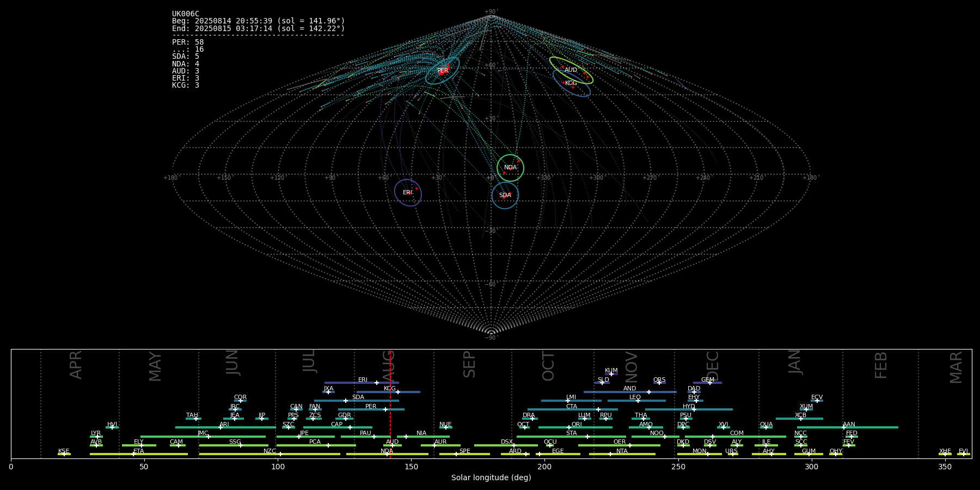980x490 pixels.
Task: Select the 'End: 20250815 03:17:14' line
Action: coord(259,28)
